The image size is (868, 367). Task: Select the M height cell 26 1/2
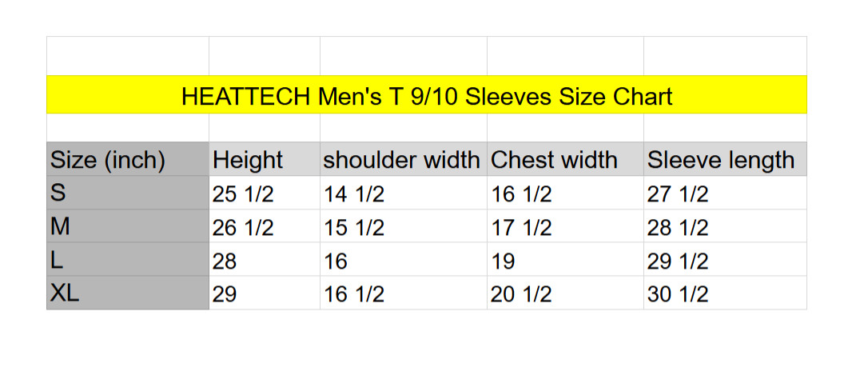pos(264,227)
